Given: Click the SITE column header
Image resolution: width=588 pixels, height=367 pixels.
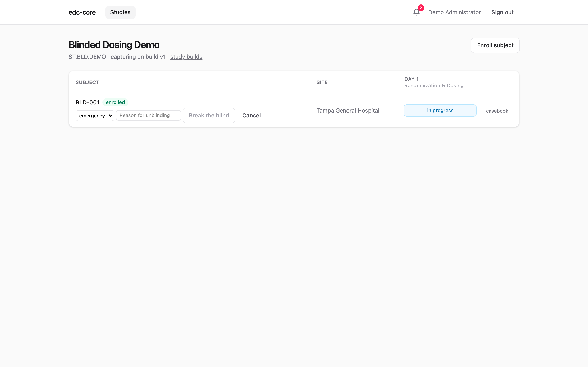Looking at the screenshot, I should pyautogui.click(x=322, y=82).
